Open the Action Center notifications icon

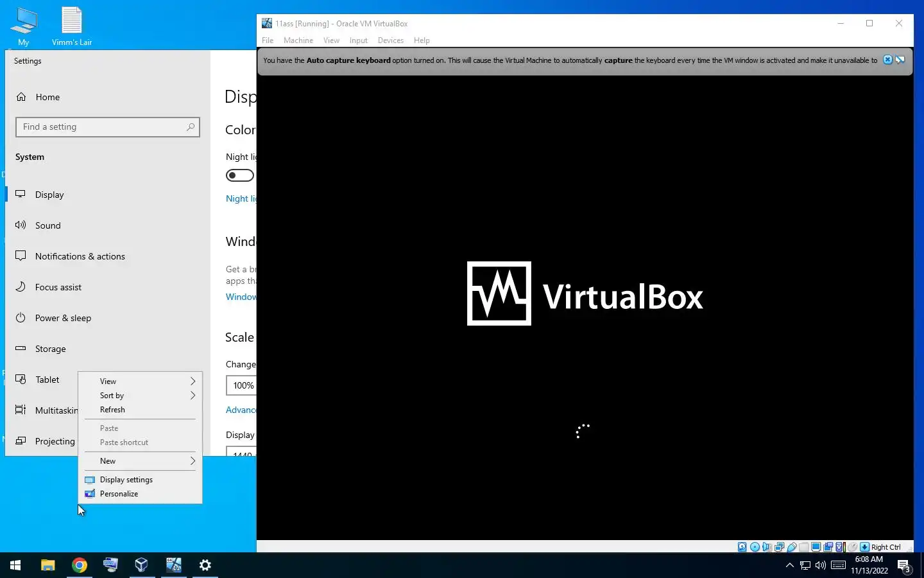904,566
